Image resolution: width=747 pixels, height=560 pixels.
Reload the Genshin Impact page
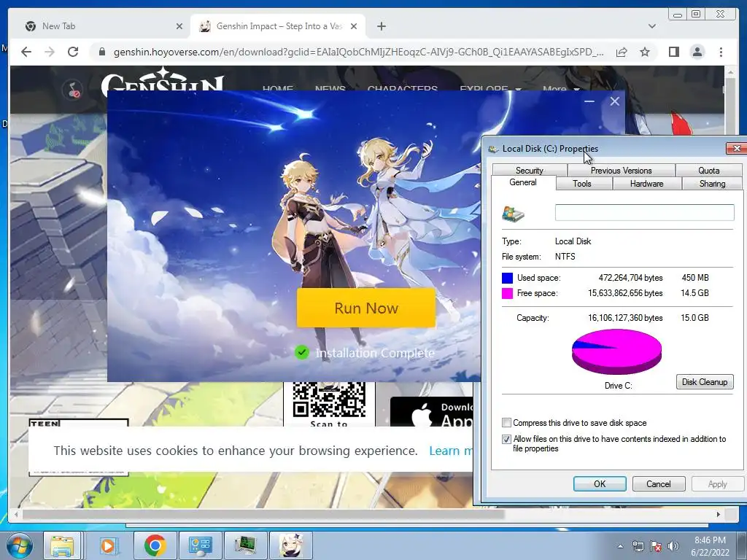coord(73,52)
